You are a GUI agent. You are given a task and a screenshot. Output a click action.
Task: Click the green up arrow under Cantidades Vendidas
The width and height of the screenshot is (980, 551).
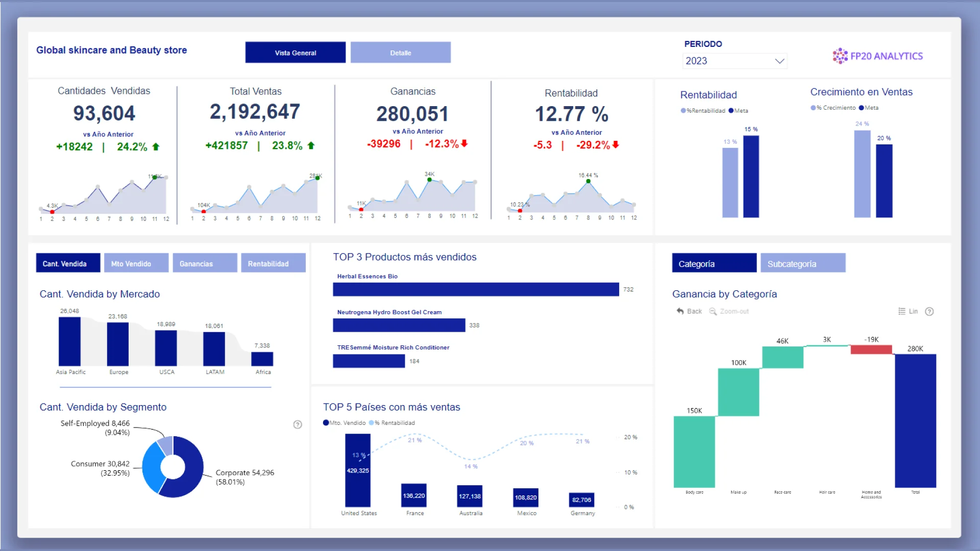156,147
